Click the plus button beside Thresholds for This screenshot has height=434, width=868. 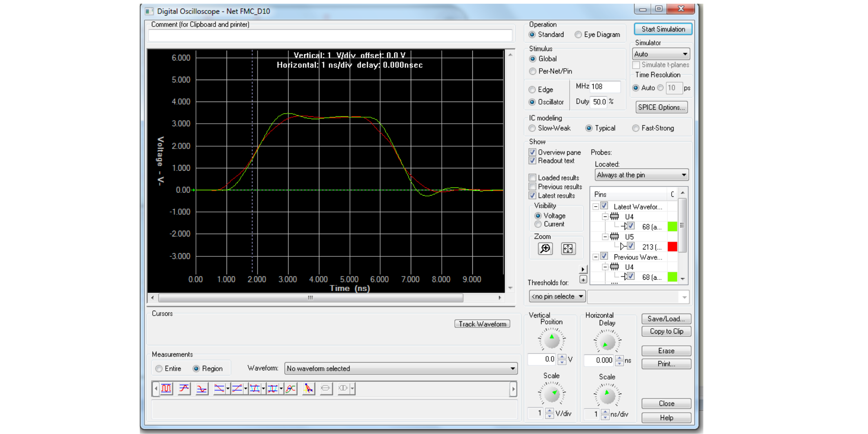583,280
